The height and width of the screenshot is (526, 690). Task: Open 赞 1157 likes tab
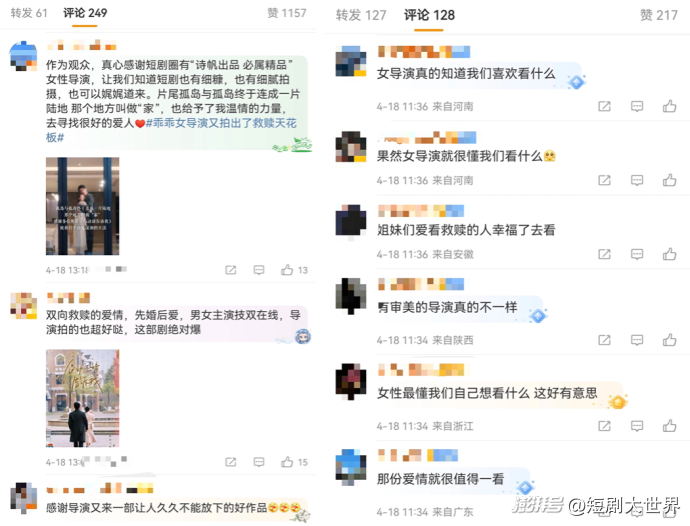286,13
